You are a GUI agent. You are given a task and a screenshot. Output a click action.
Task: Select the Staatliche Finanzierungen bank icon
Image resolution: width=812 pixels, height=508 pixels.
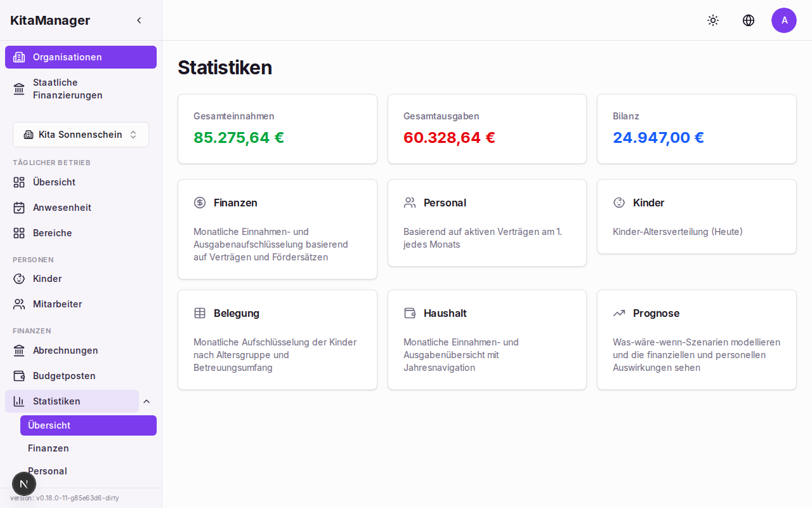pos(19,89)
